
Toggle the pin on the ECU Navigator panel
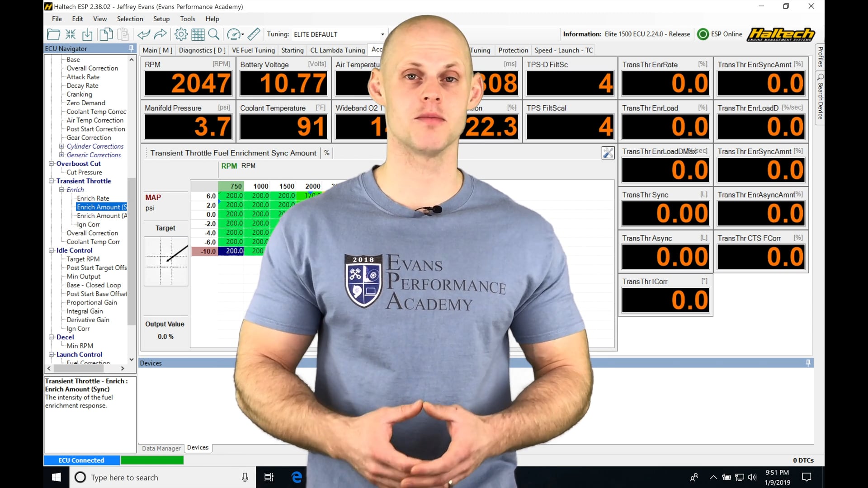point(131,48)
